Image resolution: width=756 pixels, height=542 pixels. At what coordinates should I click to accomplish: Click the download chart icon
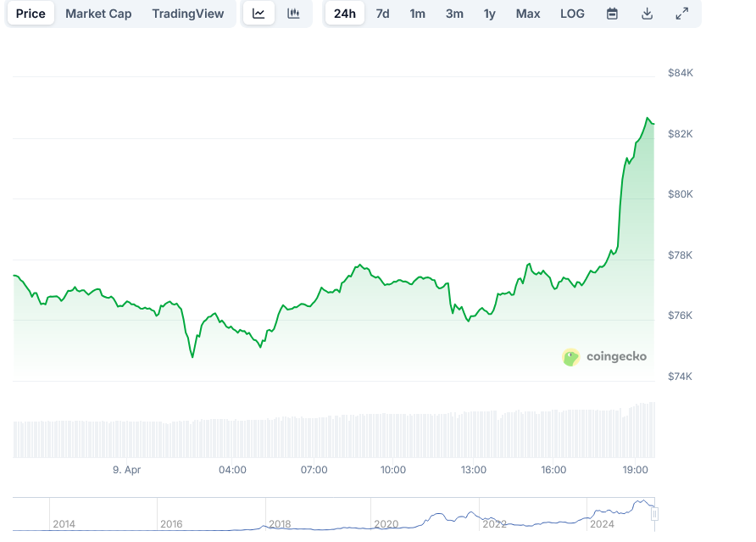[647, 14]
